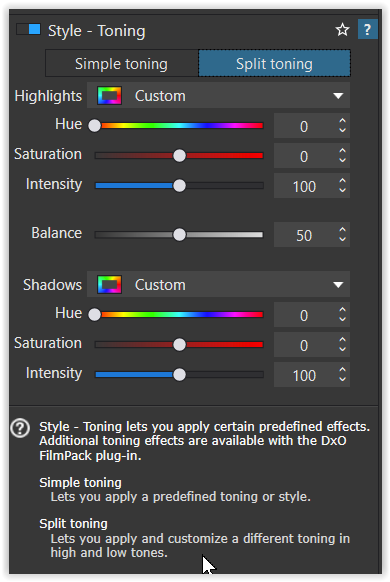Click the Highlights Hue slider handle

pos(95,125)
